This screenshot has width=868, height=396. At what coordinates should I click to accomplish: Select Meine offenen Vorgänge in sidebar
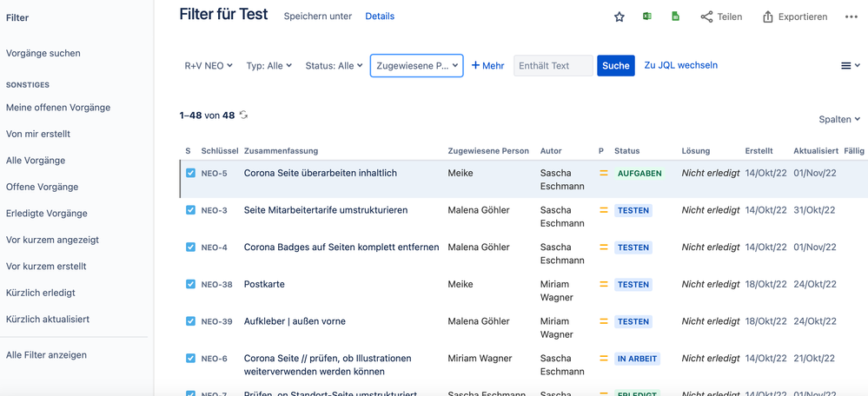click(58, 108)
